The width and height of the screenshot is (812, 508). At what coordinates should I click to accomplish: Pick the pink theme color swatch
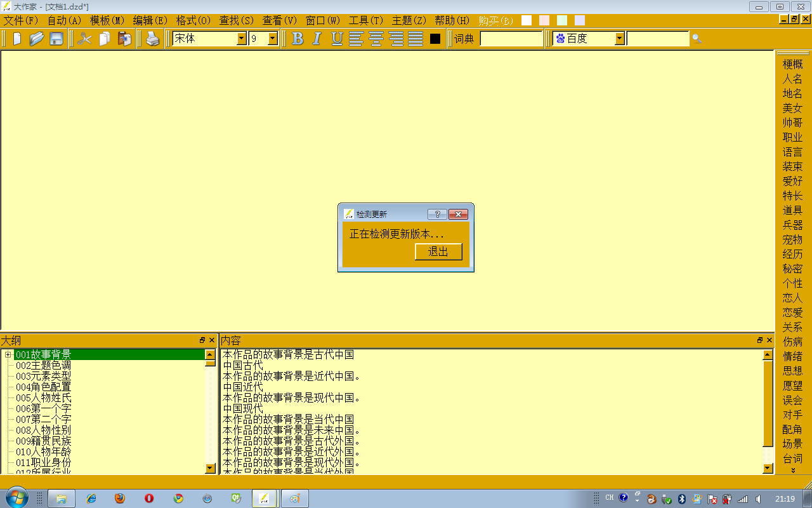click(544, 20)
